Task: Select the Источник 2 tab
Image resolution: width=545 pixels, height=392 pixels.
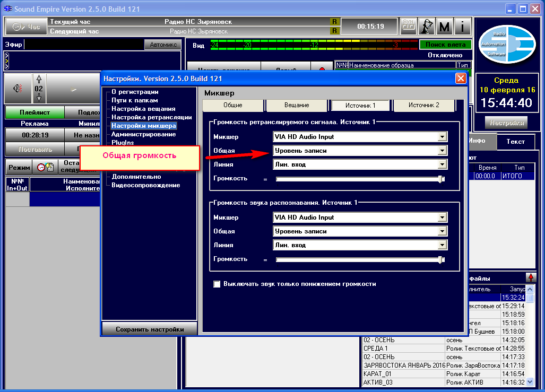Action: coord(423,106)
